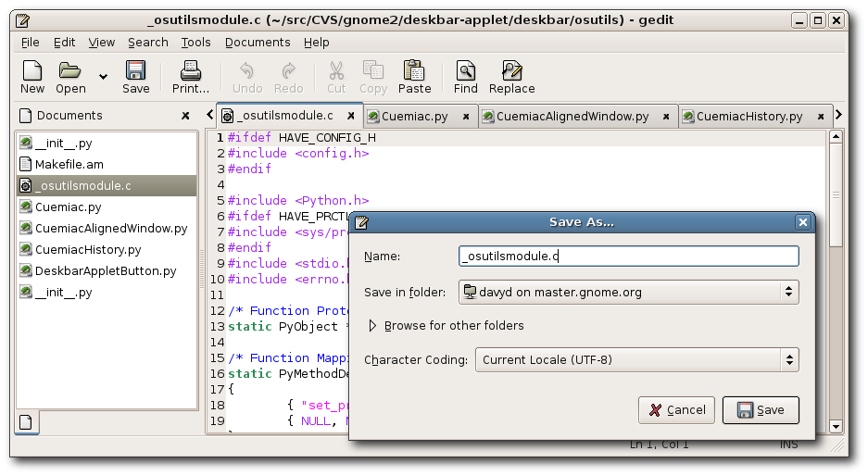
Task: Click the Open folder toolbar icon
Action: point(70,71)
